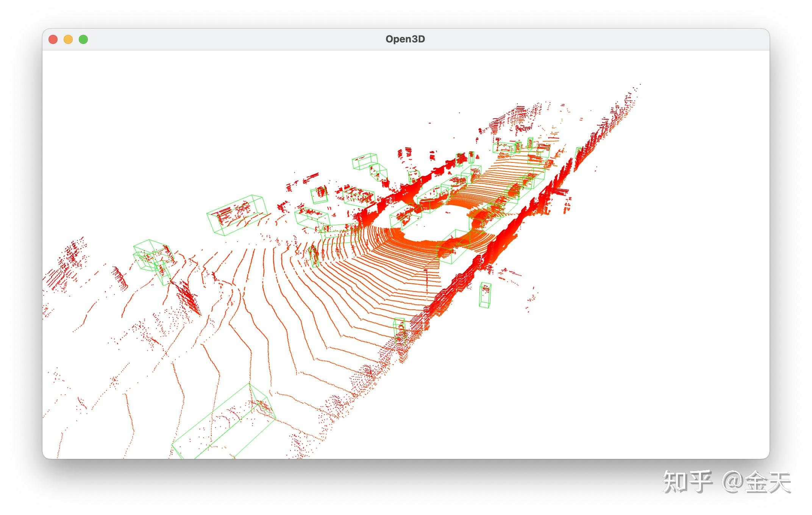Screen dimensions: 812x515
Task: Click the red close window button
Action: click(x=53, y=39)
